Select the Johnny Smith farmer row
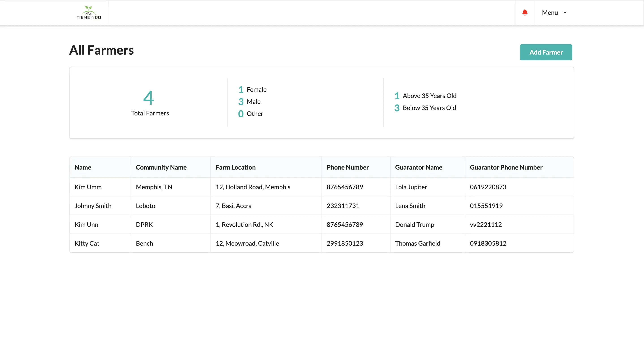Screen dimensions: 644x353 [322, 206]
